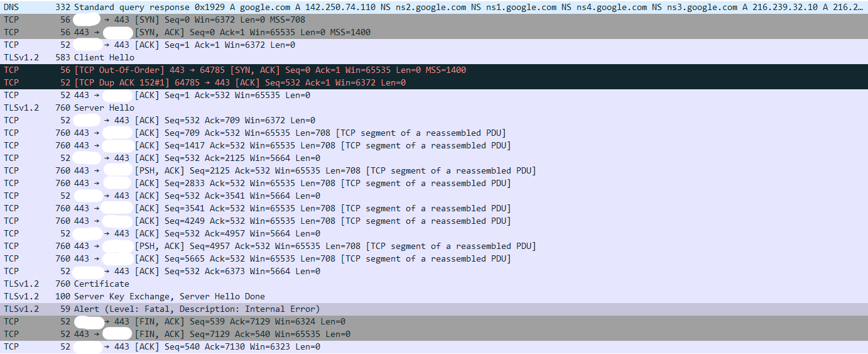This screenshot has height=354, width=868.
Task: Click the reassembled PDU segment with Seq=5665
Action: [434, 258]
